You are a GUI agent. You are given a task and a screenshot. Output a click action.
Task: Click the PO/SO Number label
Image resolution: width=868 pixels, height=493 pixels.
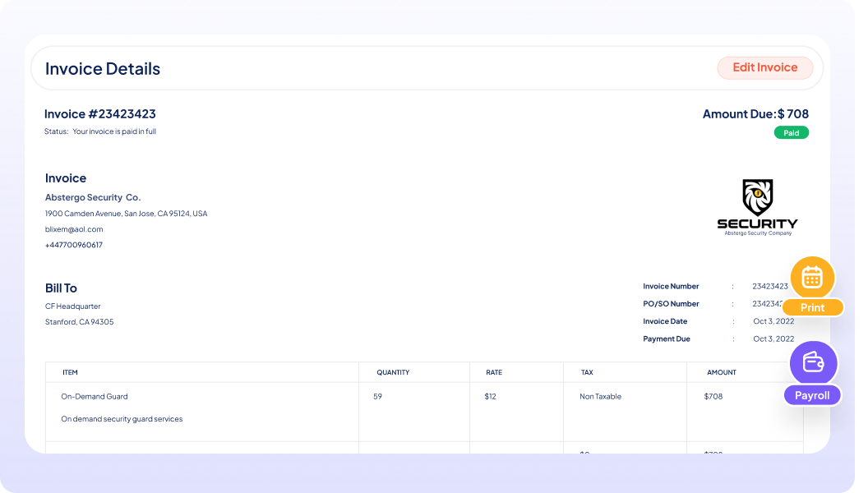pos(671,304)
